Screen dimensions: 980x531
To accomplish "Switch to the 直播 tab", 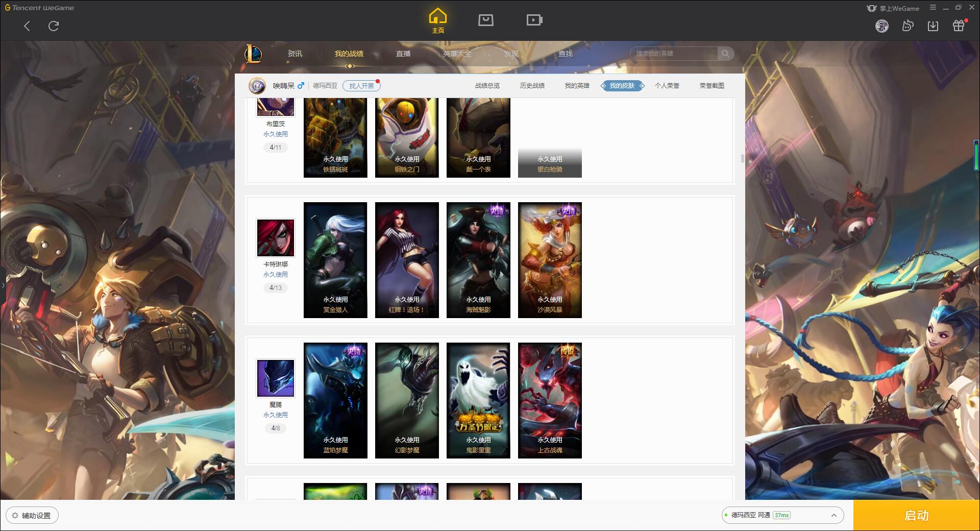I will 403,54.
